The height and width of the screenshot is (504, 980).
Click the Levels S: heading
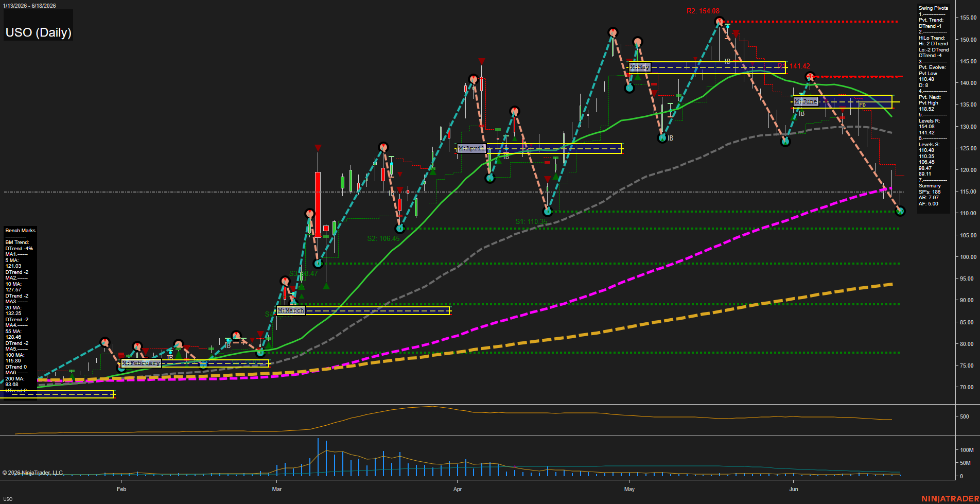click(929, 145)
